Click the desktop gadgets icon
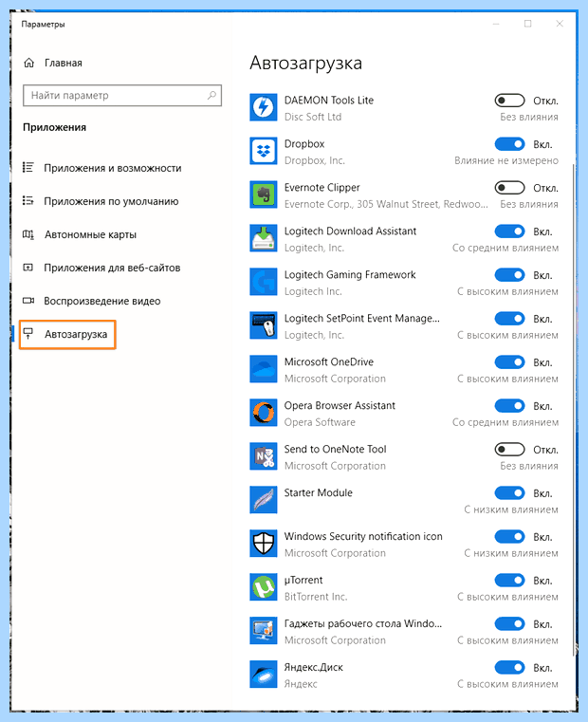The height and width of the screenshot is (722, 588). 264,631
